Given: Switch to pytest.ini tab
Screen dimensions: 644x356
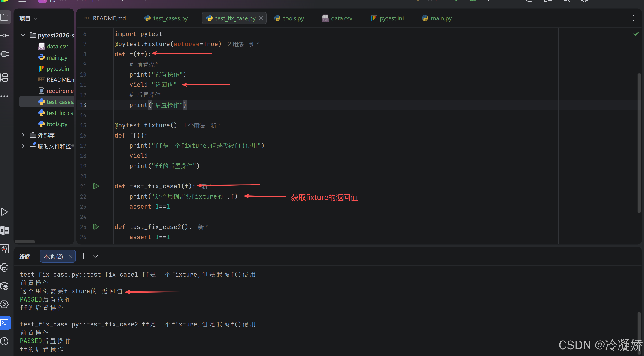Looking at the screenshot, I should pyautogui.click(x=387, y=18).
